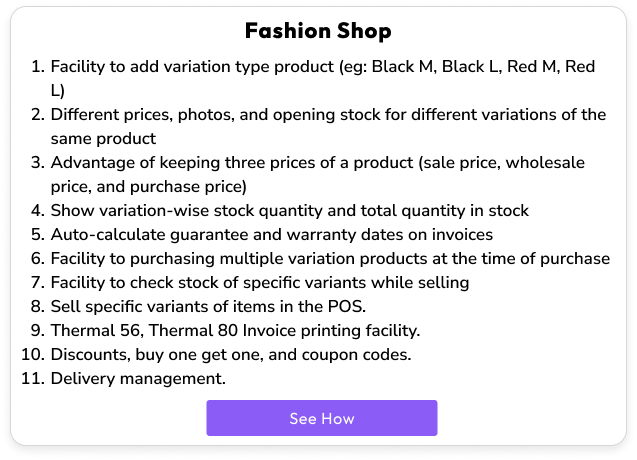Click the auto-calculate guarantee and warranty item
637x460 pixels.
point(271,234)
